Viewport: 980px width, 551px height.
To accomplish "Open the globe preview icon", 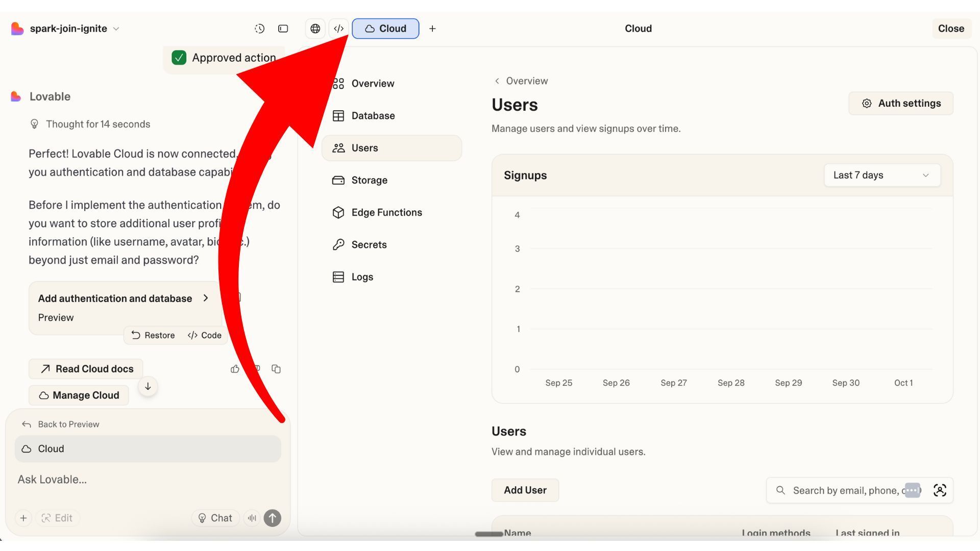I will click(315, 29).
